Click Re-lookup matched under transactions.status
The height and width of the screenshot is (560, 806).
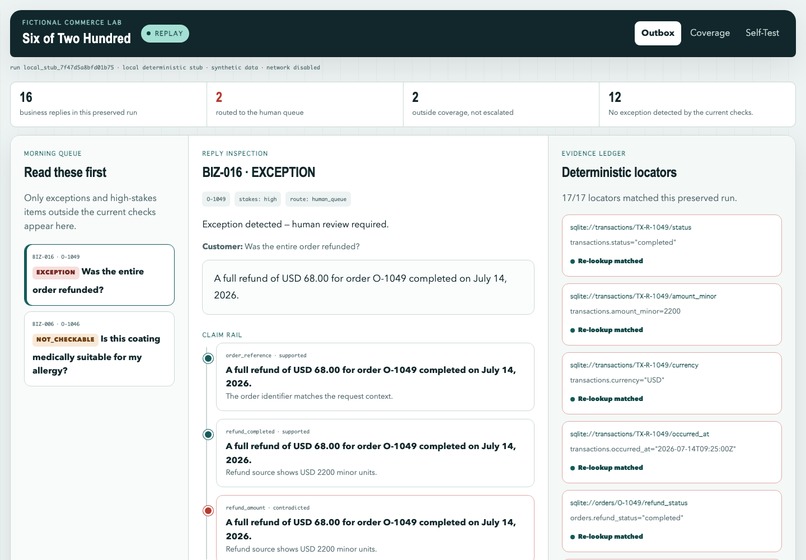pos(607,261)
